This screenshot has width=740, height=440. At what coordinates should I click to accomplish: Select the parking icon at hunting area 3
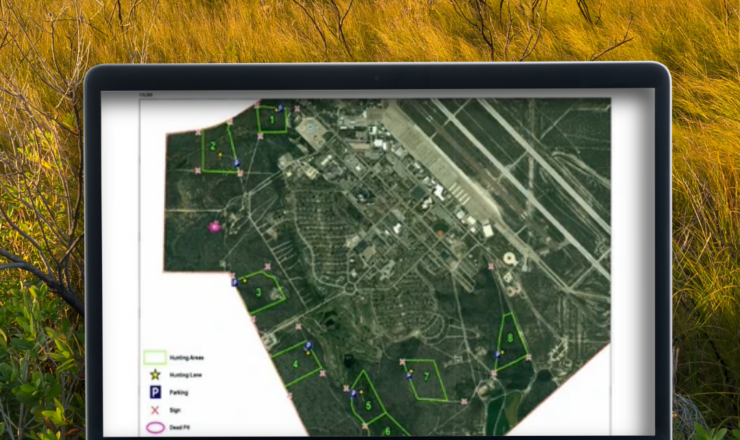[x=235, y=282]
